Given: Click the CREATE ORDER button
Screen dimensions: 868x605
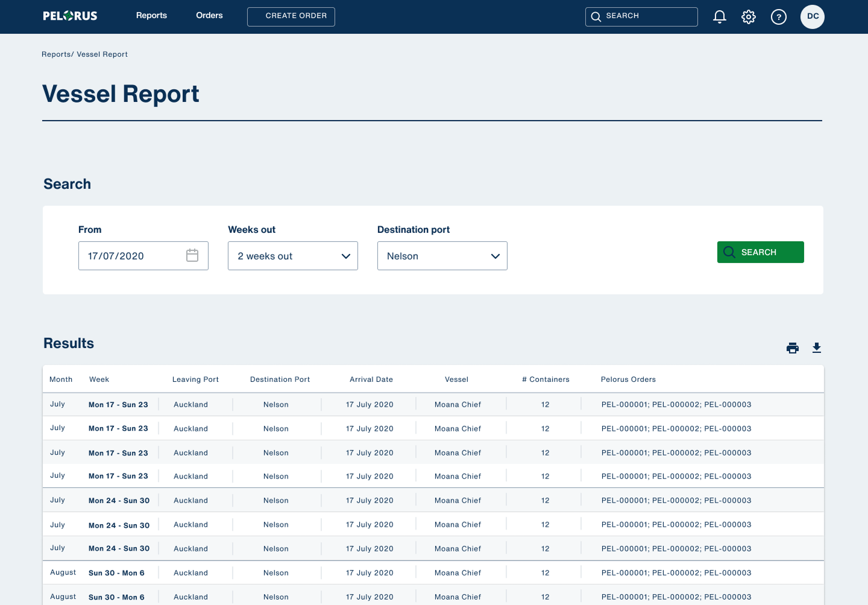Looking at the screenshot, I should pos(291,17).
